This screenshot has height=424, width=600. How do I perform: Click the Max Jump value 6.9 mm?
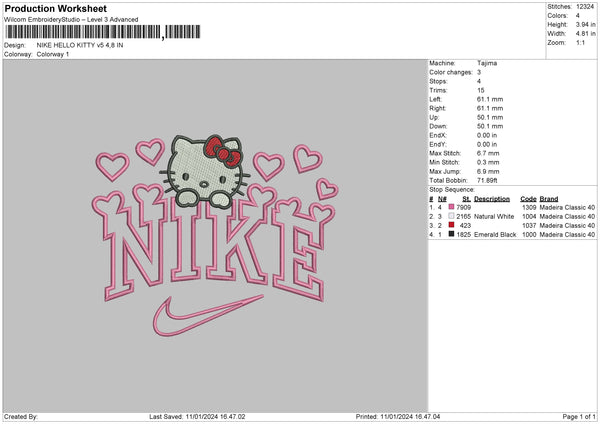(488, 171)
